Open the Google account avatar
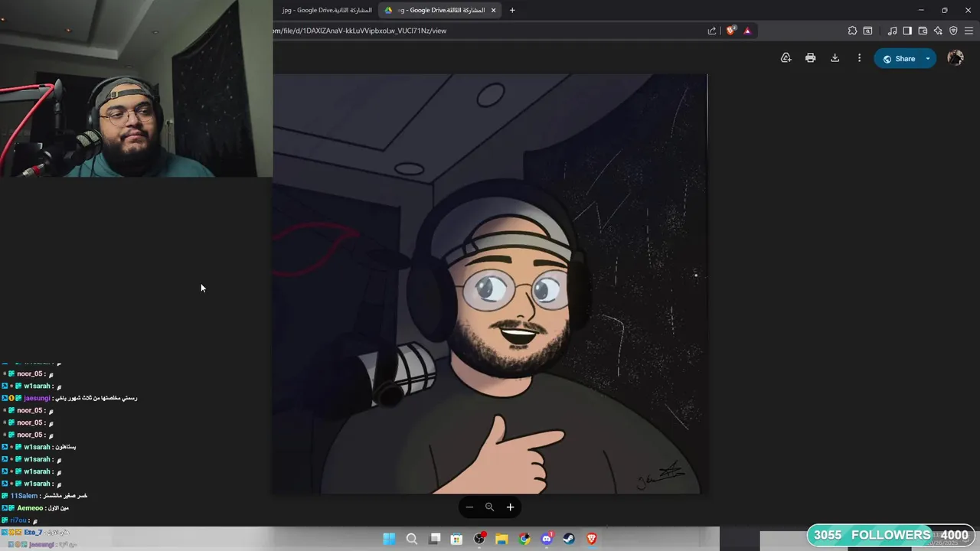 coord(955,58)
